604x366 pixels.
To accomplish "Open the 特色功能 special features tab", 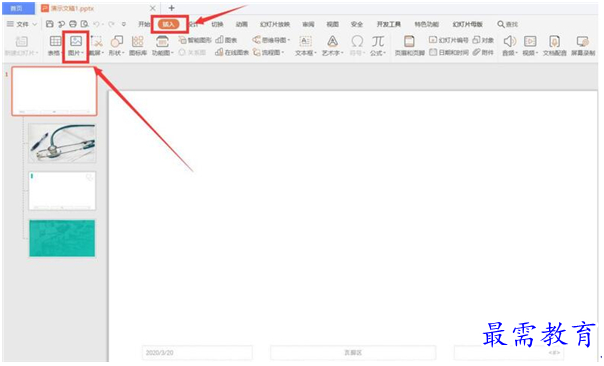I will coord(426,24).
